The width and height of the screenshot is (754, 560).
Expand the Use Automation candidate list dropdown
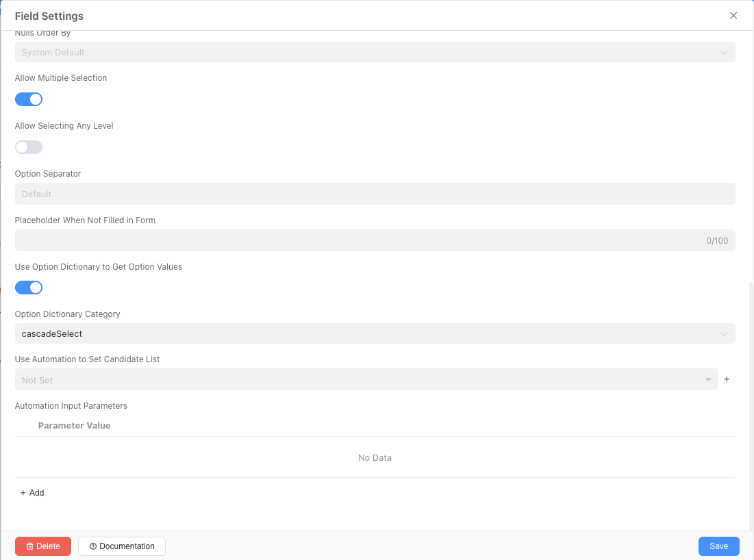(x=363, y=380)
